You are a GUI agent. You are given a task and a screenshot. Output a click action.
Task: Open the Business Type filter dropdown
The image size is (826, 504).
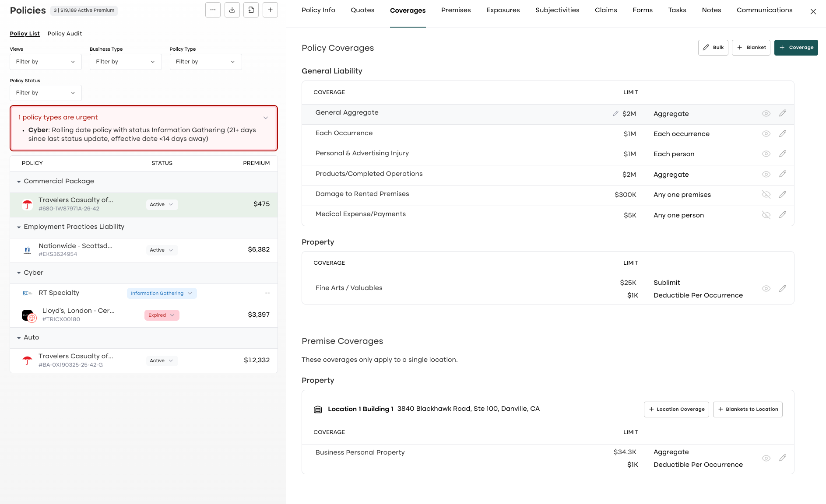pos(126,62)
